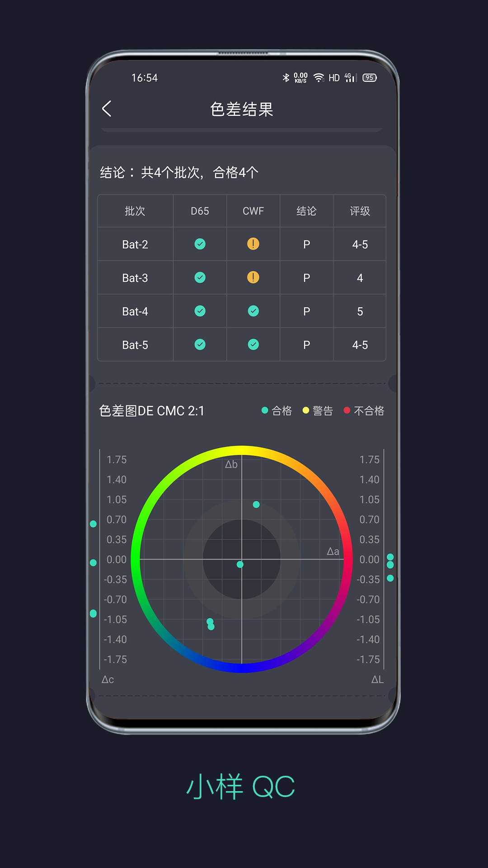Click the green check for Bat-3 D65
The image size is (488, 868).
[x=200, y=278]
